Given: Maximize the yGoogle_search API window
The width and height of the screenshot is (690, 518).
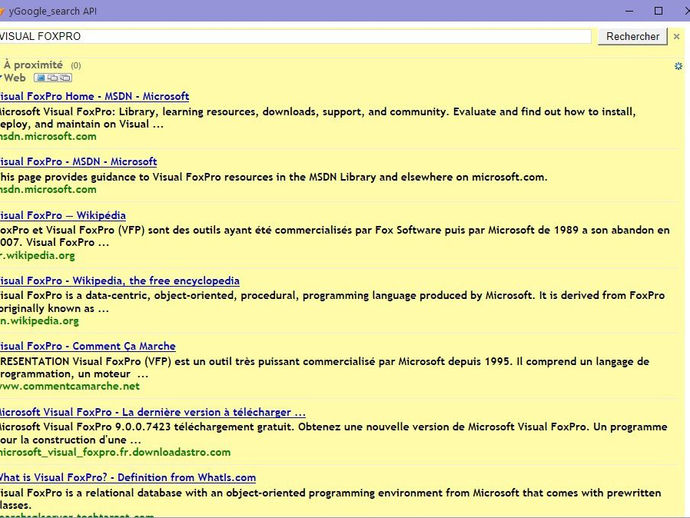Looking at the screenshot, I should pyautogui.click(x=658, y=11).
